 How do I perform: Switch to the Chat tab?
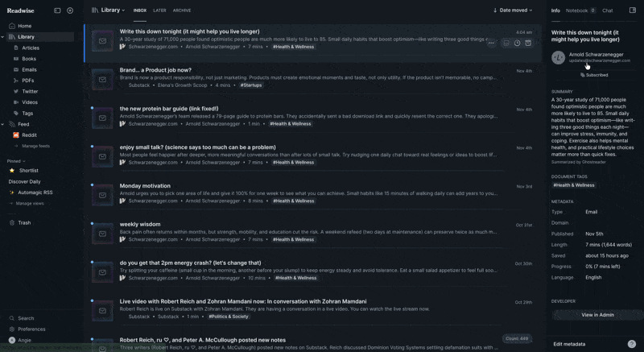pyautogui.click(x=608, y=10)
